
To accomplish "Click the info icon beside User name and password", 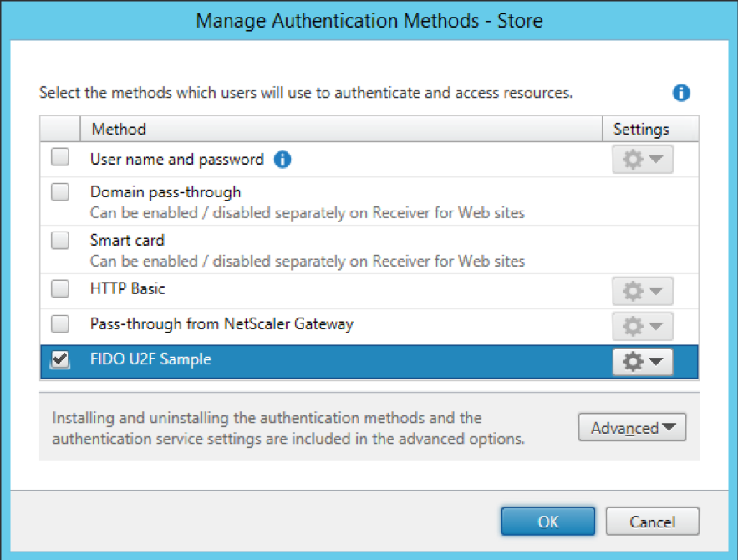I will pos(282,159).
